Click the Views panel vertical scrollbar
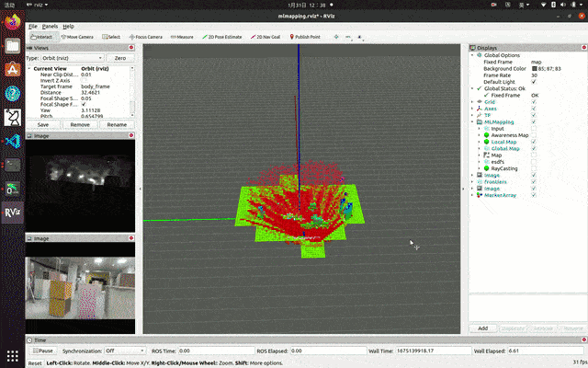Viewport: 588px width, 368px height. 132,92
